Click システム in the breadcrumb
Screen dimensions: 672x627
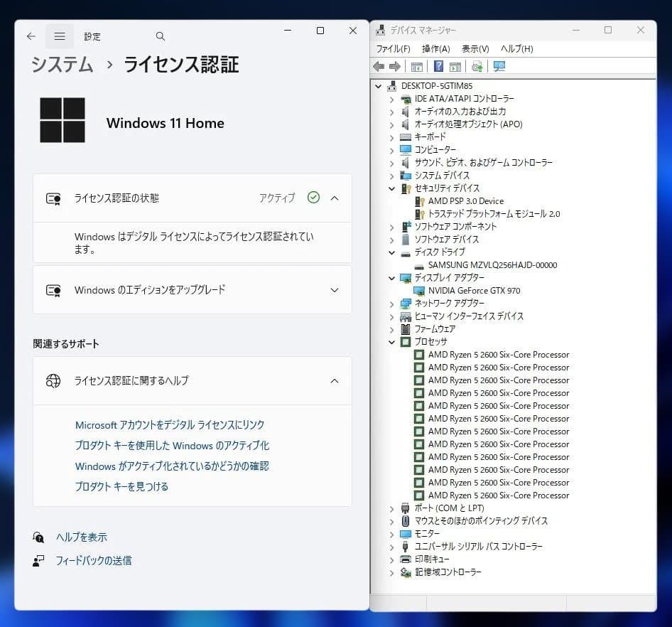(62, 65)
